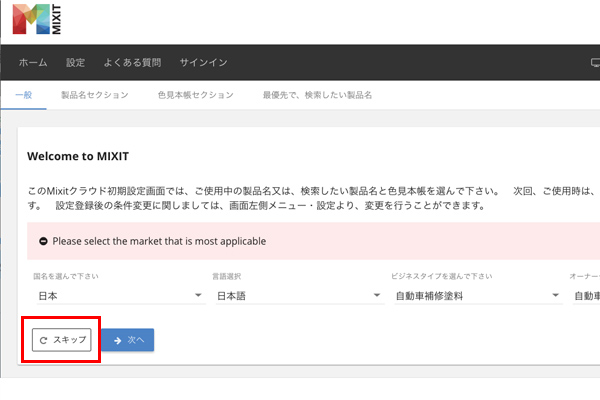Click the Welcome to MIXIT heading
Screen dimensions: 600x400
(x=78, y=156)
